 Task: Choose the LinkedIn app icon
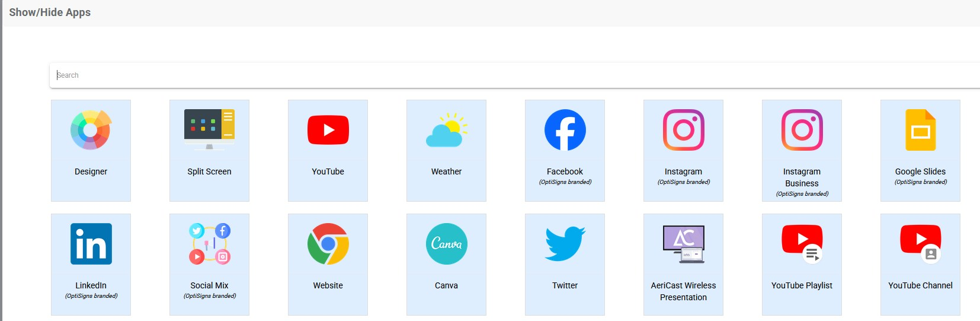click(91, 244)
